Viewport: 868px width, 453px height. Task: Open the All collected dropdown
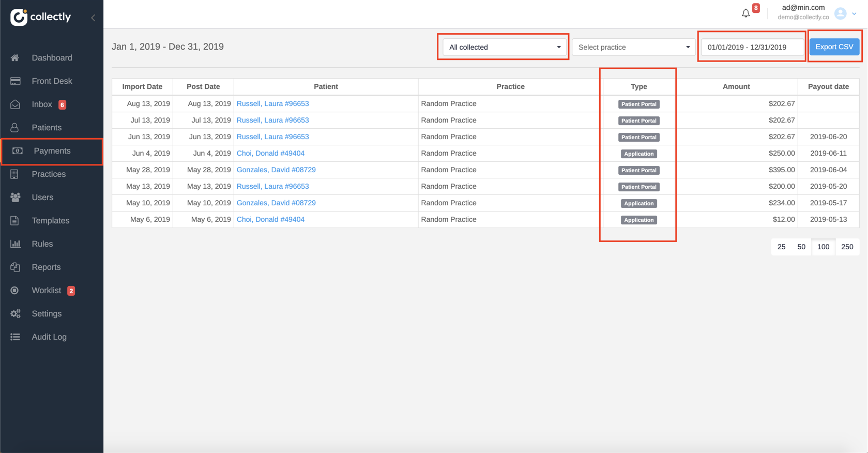504,47
